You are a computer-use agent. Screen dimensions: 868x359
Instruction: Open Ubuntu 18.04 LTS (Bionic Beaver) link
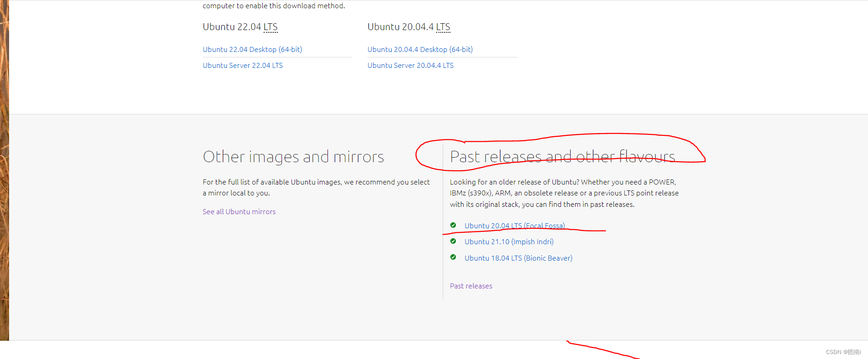point(518,258)
